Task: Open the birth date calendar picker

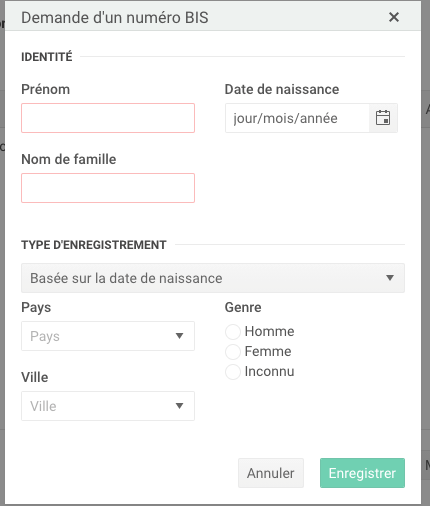Action: click(x=383, y=118)
